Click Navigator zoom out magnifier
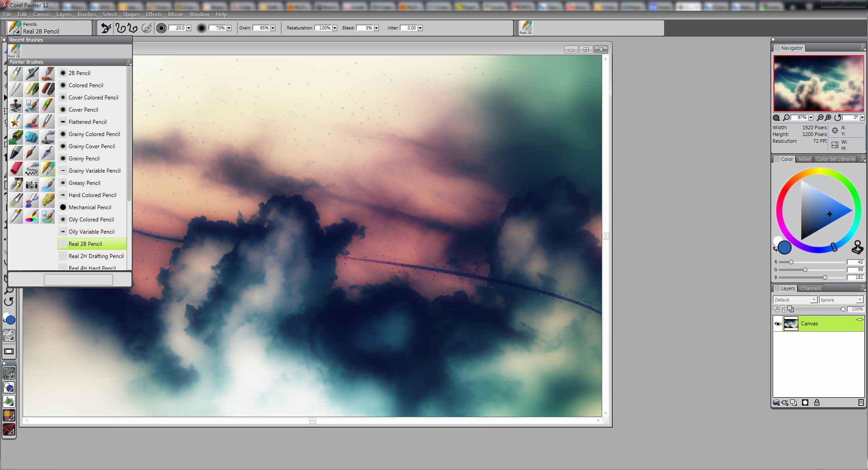 pos(820,117)
